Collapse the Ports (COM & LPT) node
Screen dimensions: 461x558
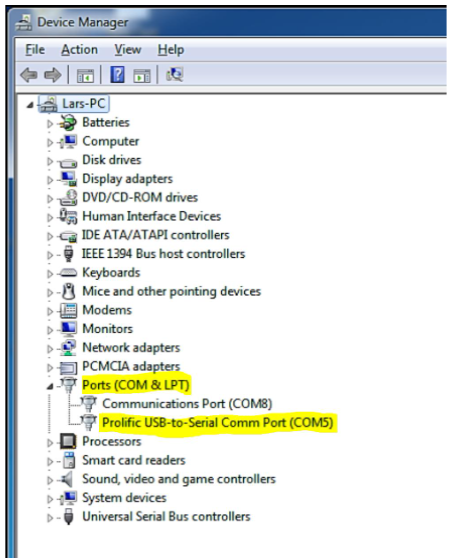[50, 386]
